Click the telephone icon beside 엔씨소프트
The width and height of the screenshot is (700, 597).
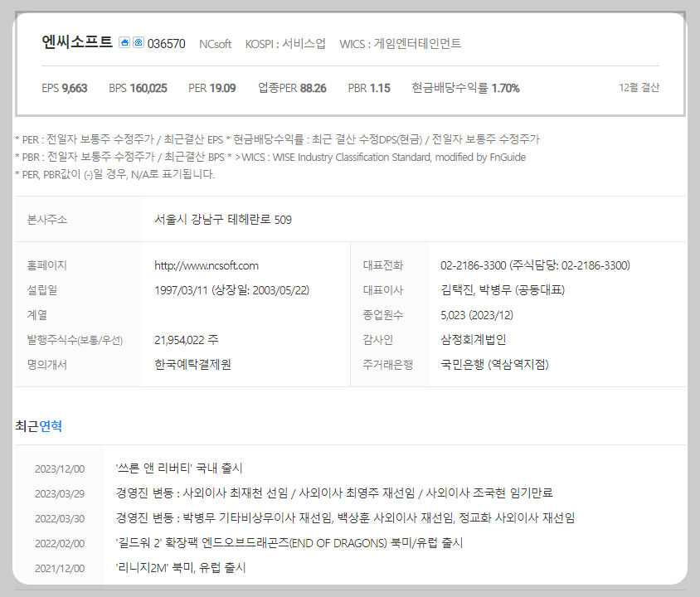tap(139, 42)
